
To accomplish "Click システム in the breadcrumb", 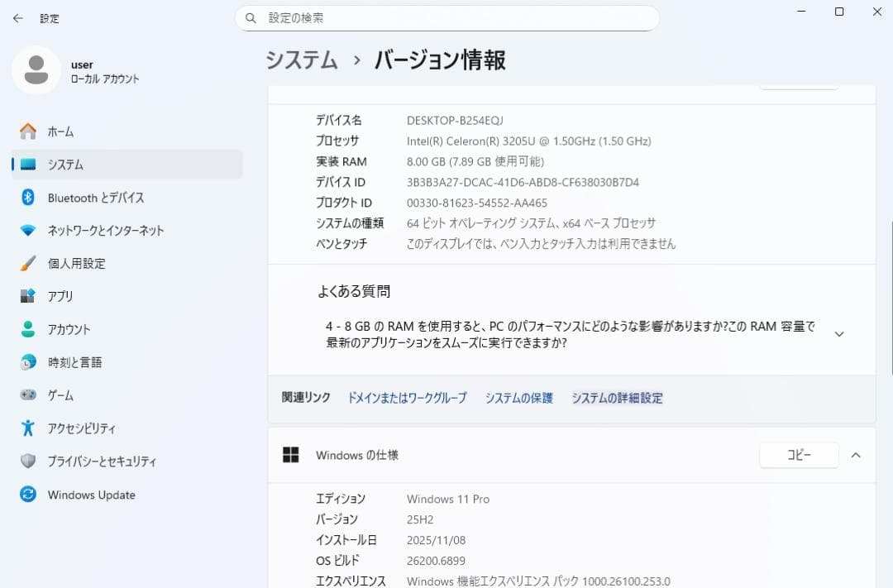I will click(302, 60).
